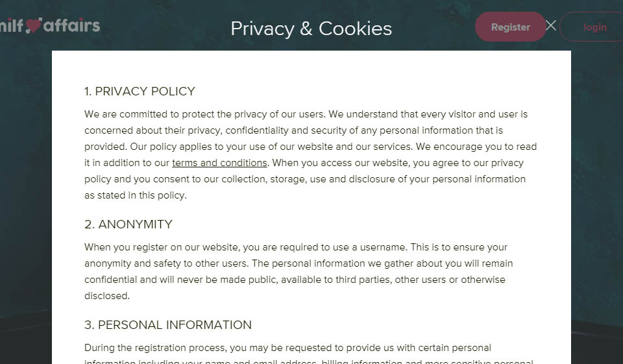Click the line starting 'provided. Our policy applies'
Viewport: 623px width, 364px height.
(x=310, y=147)
